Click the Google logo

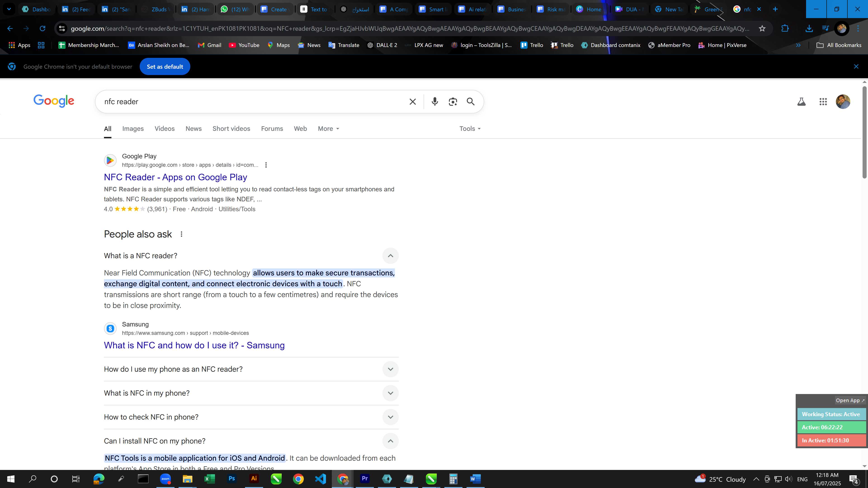coord(54,101)
